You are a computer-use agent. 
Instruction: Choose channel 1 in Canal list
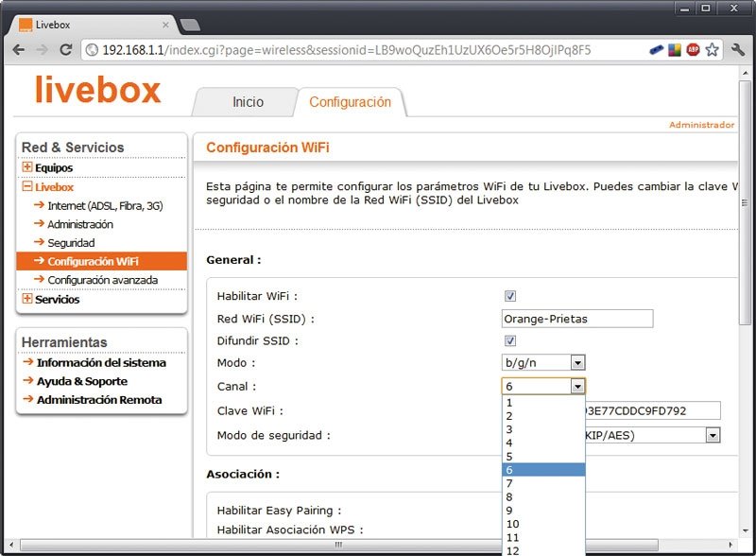click(543, 403)
